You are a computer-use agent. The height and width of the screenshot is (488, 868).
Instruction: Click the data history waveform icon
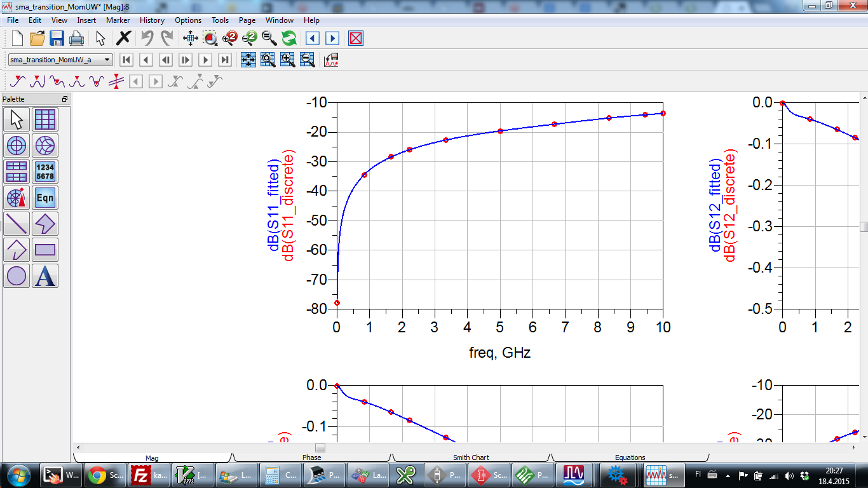pyautogui.click(x=331, y=60)
